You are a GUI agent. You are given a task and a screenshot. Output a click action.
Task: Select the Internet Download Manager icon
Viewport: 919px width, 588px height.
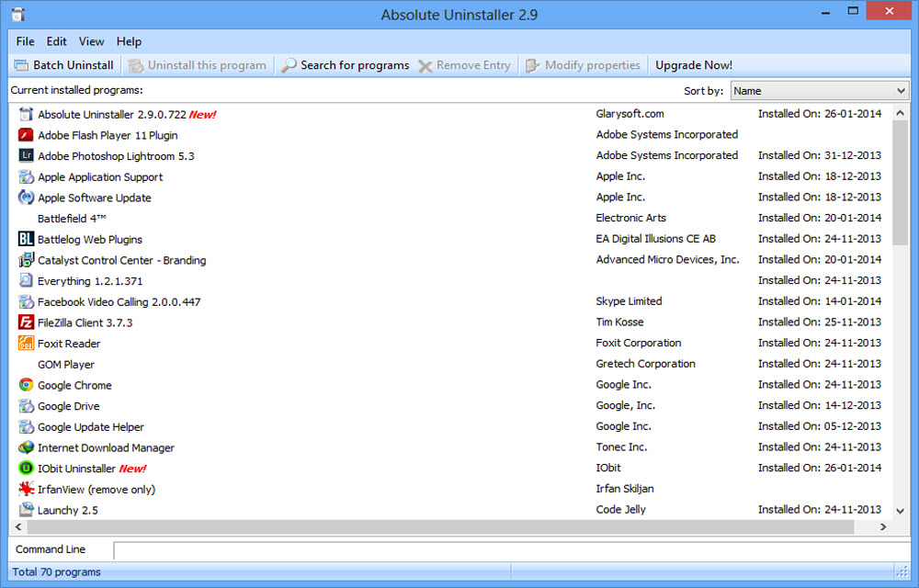(x=26, y=447)
